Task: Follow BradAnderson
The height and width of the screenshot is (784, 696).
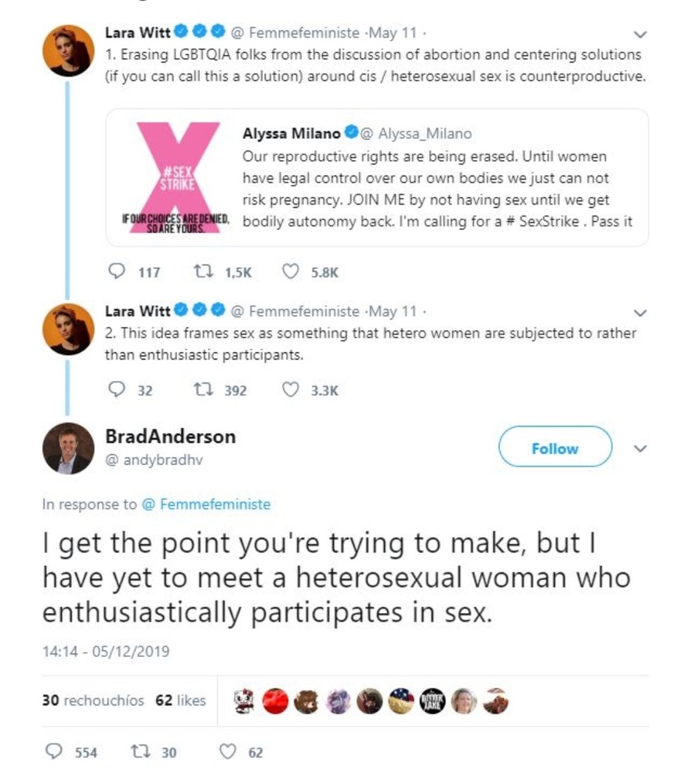Action: [554, 448]
